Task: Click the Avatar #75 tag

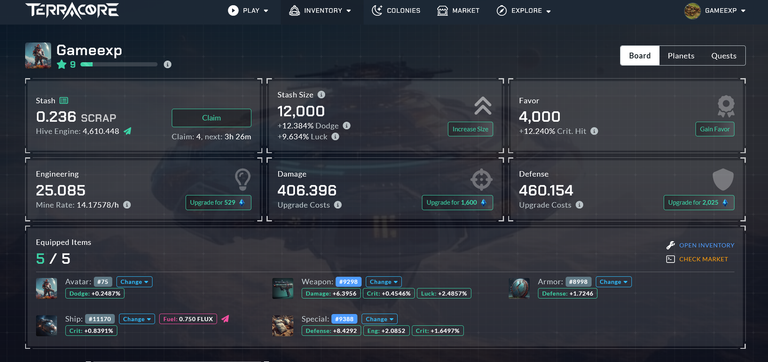Action: [x=103, y=282]
